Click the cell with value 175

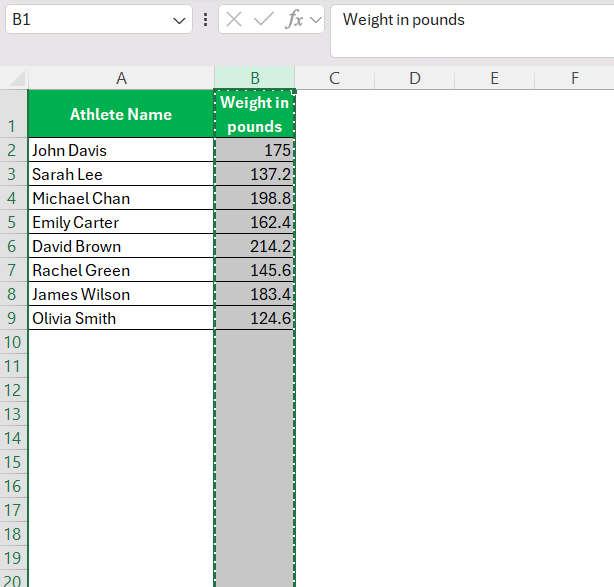pyautogui.click(x=255, y=150)
